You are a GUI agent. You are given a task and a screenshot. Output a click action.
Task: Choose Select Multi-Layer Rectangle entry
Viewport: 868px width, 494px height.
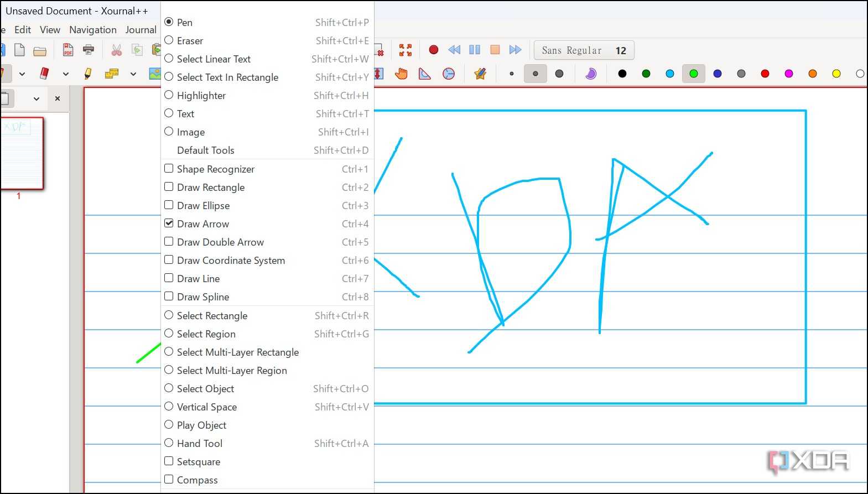[x=267, y=352]
